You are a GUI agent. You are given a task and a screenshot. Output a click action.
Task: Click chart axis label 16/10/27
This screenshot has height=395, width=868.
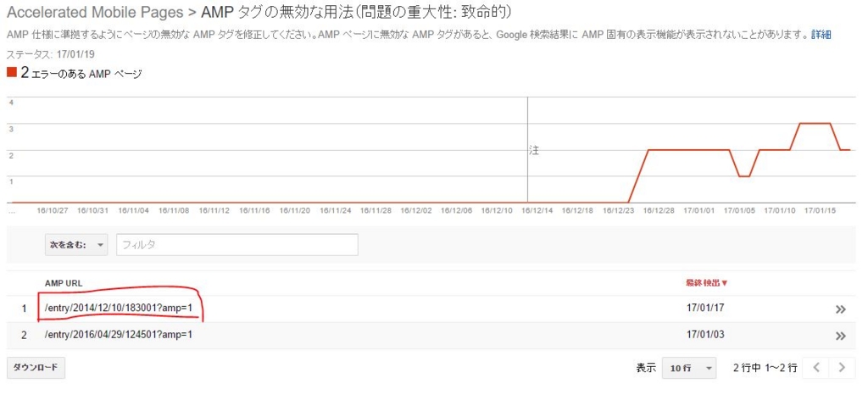point(52,211)
